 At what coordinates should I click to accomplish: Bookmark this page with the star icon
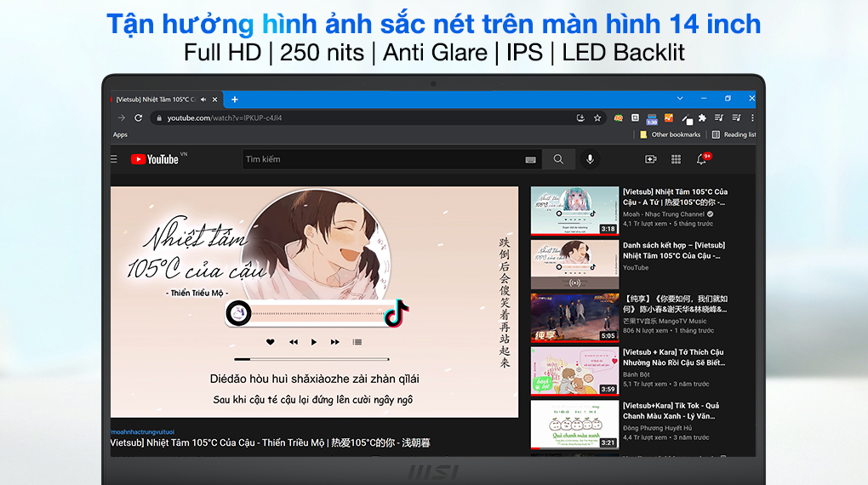click(597, 117)
